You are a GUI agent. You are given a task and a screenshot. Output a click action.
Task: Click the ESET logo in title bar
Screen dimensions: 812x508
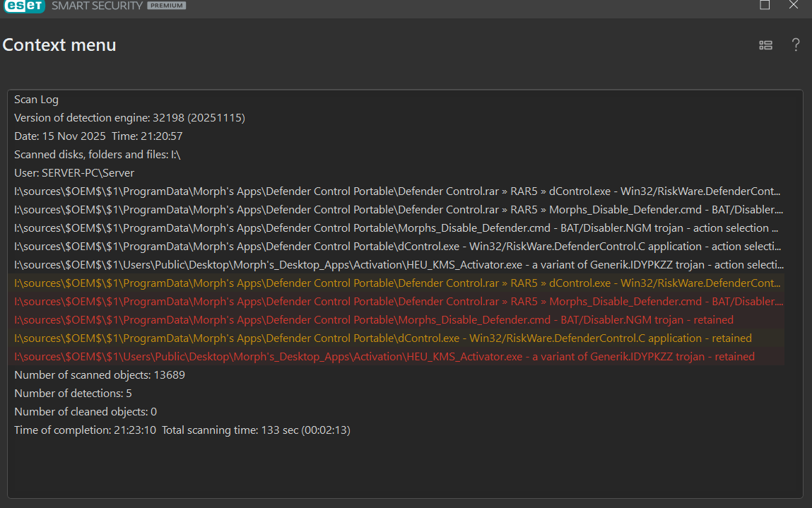point(23,6)
